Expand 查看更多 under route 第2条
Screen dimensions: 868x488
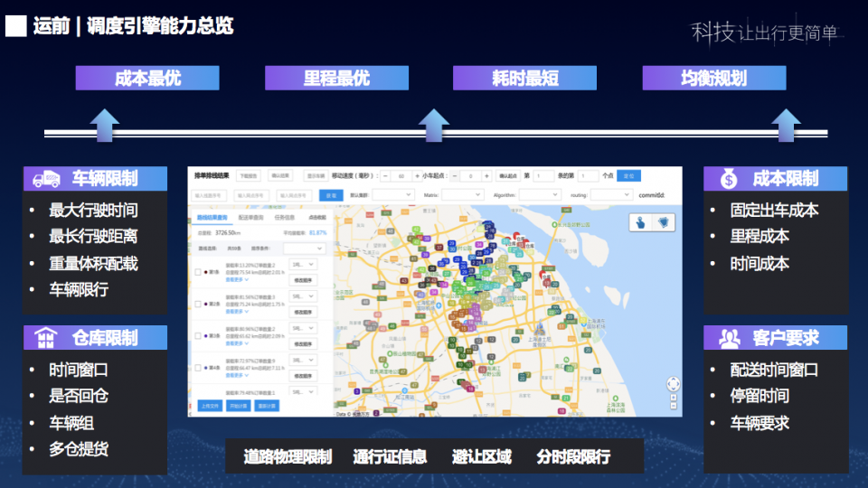pos(237,312)
